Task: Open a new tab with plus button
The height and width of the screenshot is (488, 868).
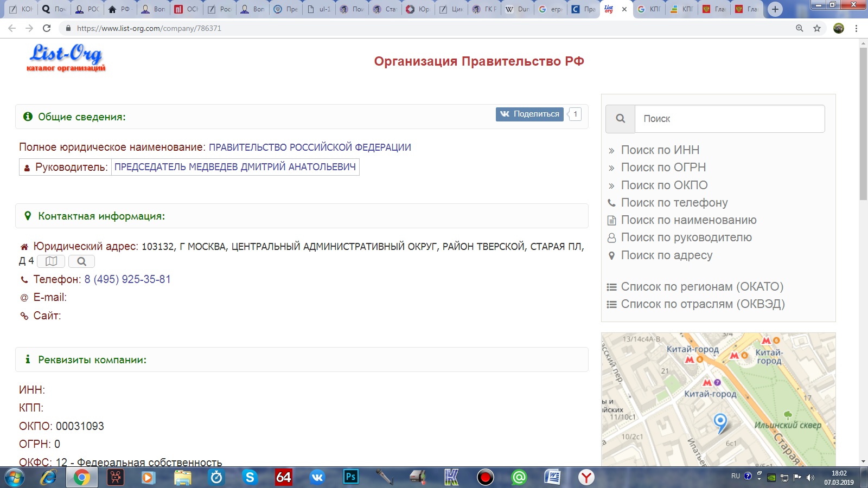Action: point(775,9)
